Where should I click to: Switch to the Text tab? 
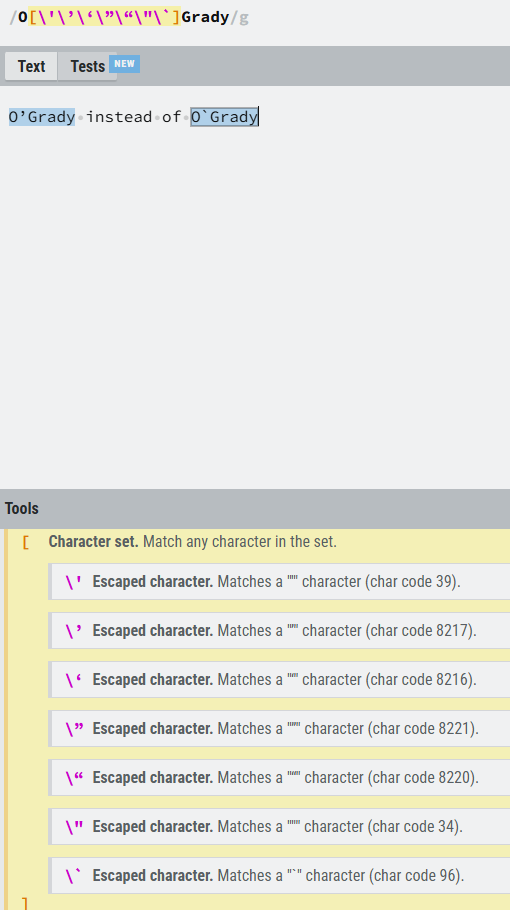pos(31,66)
